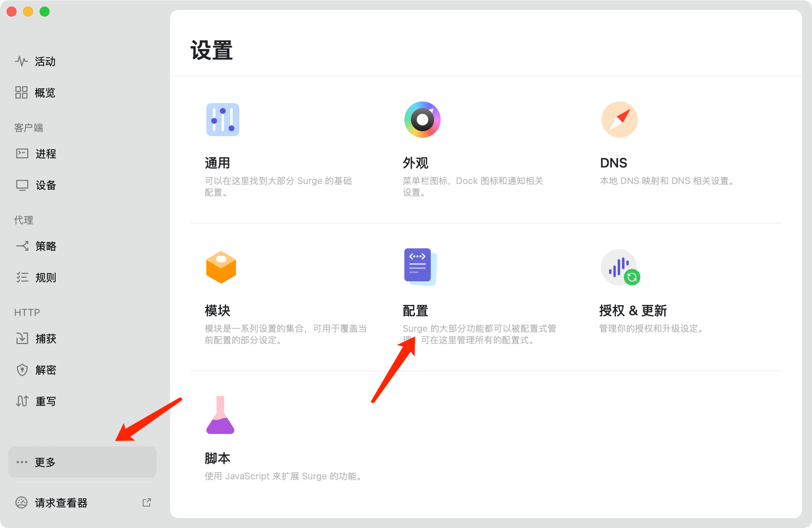Open the 通用 general settings sliders icon

(222, 120)
